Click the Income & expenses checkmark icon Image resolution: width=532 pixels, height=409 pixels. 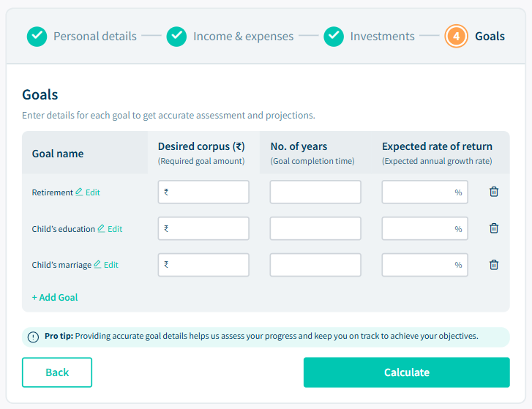tap(176, 36)
